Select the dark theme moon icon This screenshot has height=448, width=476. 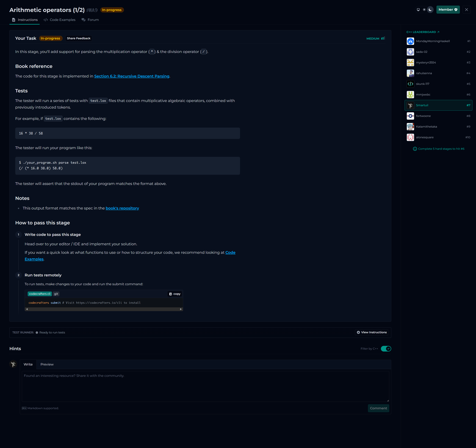pyautogui.click(x=430, y=10)
